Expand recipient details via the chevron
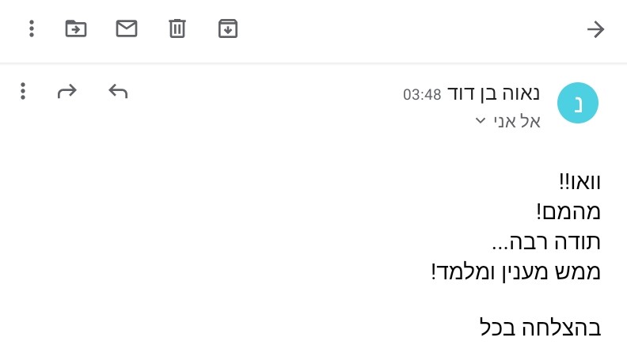Screen dimensions: 627x364 pos(481,120)
